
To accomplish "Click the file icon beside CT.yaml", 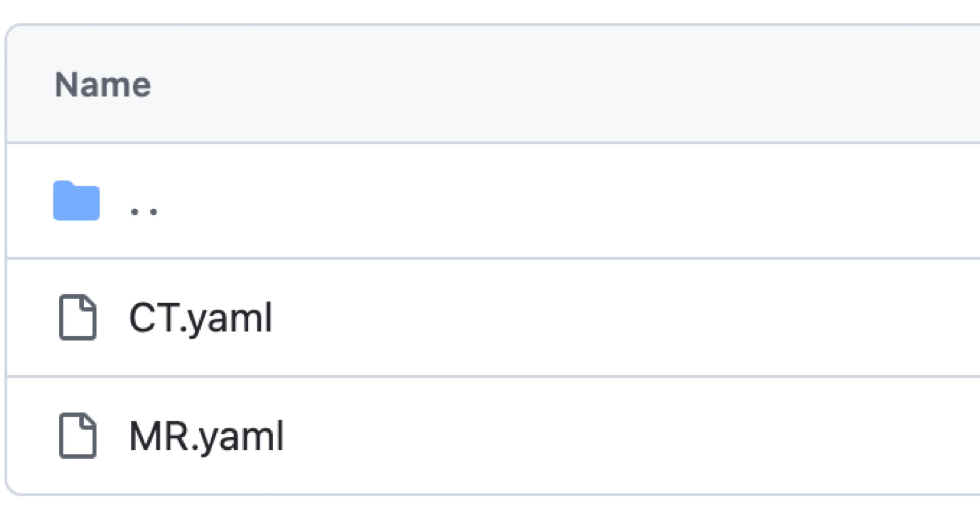I will pyautogui.click(x=78, y=317).
